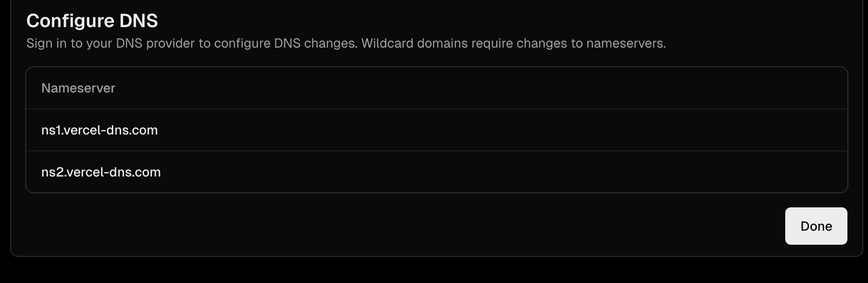Click the Configure DNS heading
Image resolution: width=868 pixels, height=283 pixels.
[x=92, y=21]
